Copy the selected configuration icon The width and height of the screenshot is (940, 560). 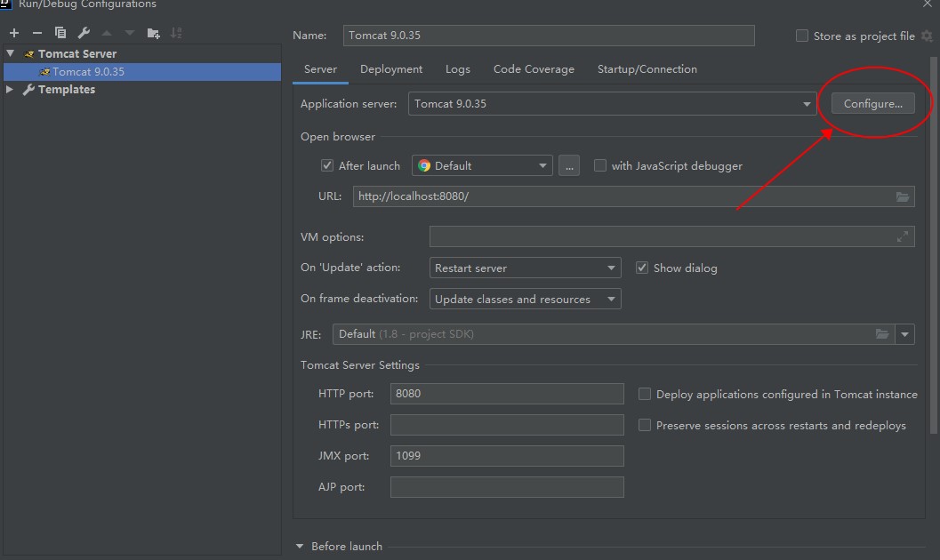(x=60, y=33)
